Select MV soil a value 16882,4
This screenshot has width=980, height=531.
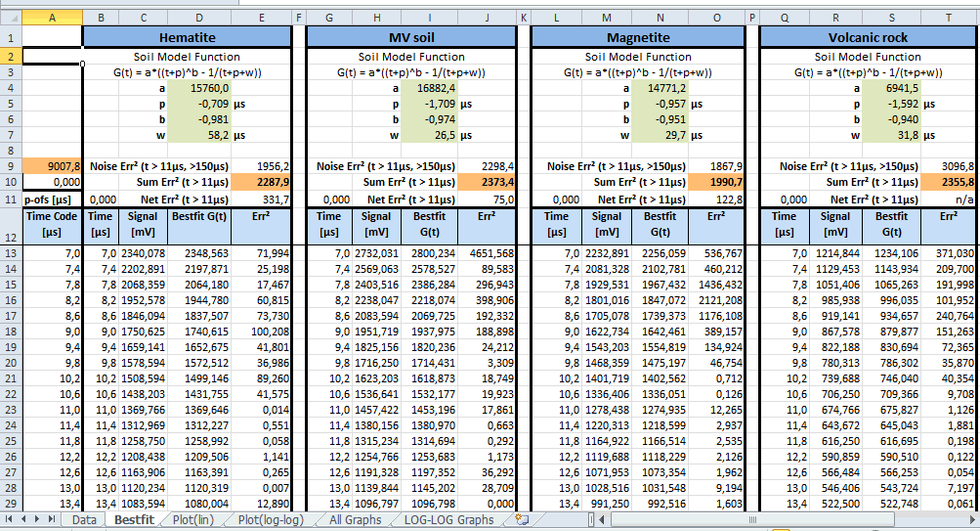pos(429,88)
